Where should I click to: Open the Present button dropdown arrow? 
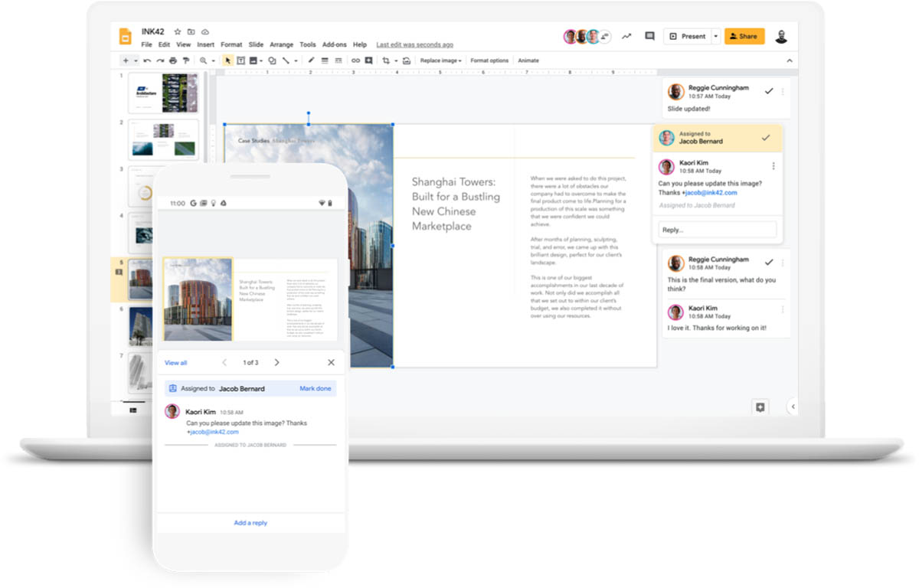tap(715, 36)
